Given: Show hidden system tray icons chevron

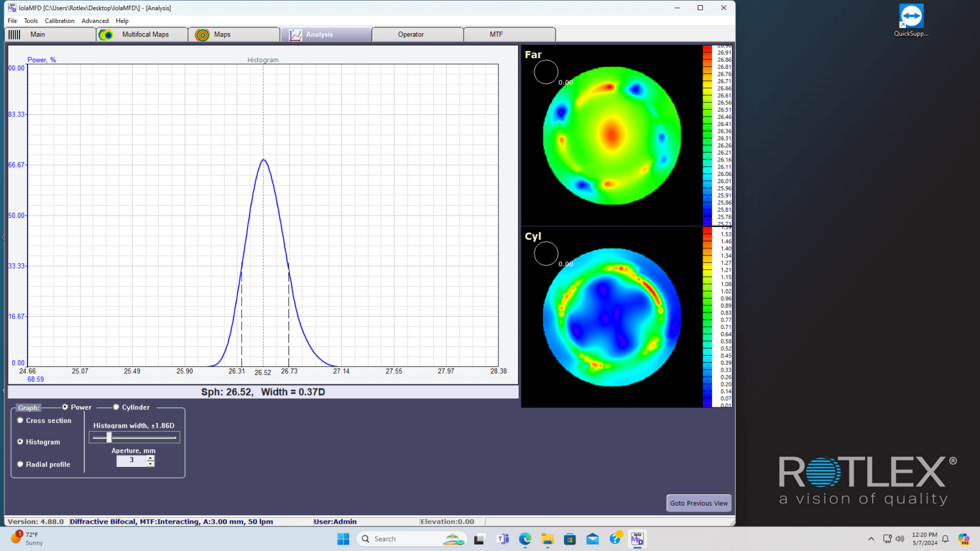Looking at the screenshot, I should point(871,539).
